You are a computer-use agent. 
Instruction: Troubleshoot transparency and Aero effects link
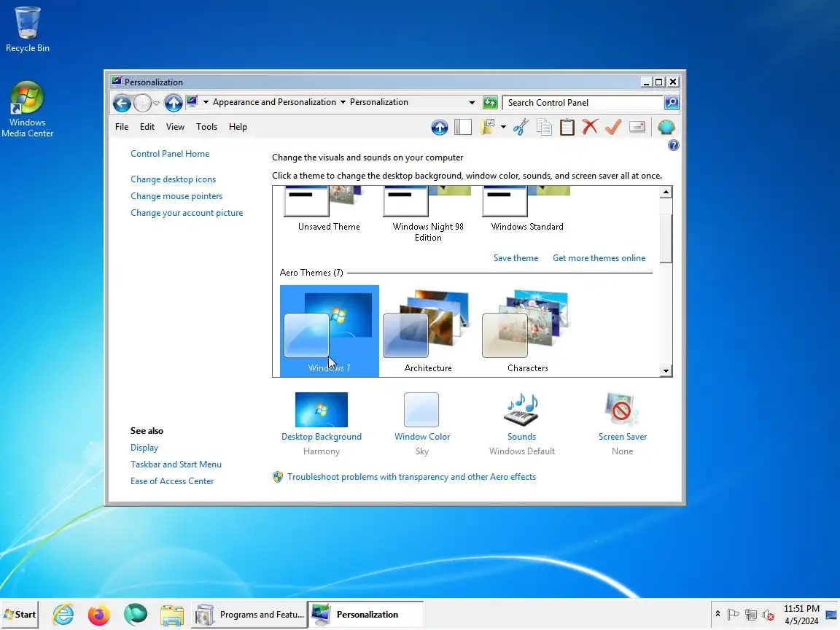coord(411,477)
